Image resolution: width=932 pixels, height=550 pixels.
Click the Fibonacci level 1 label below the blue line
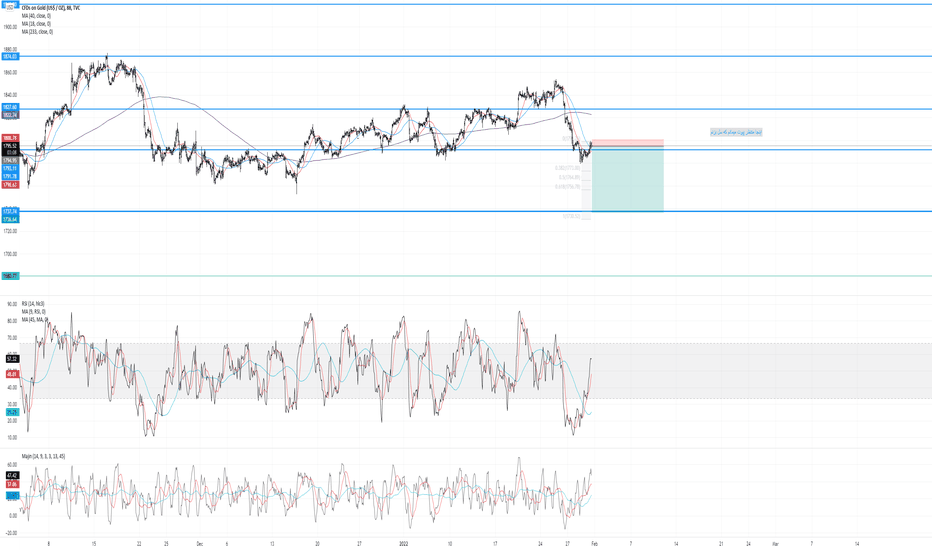(571, 216)
